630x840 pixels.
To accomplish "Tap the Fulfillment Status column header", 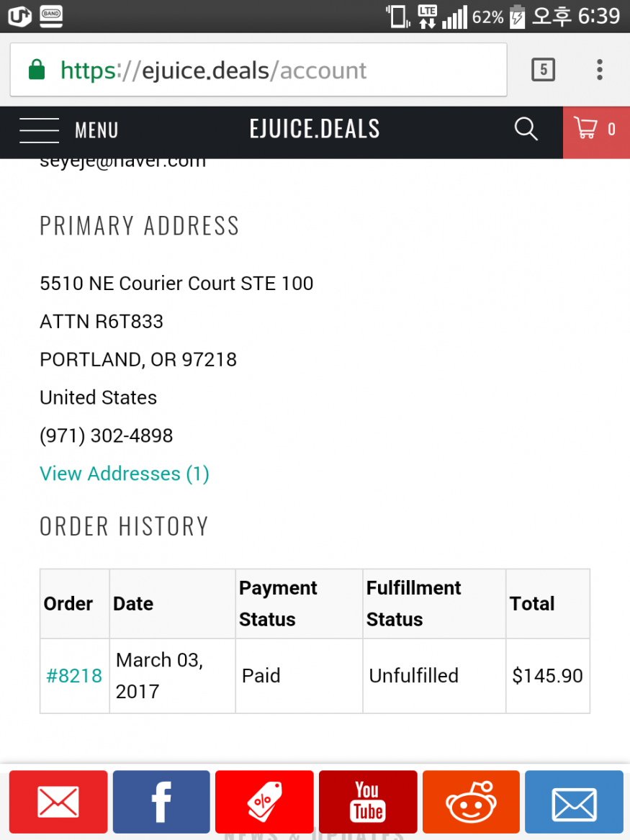I will tap(413, 603).
